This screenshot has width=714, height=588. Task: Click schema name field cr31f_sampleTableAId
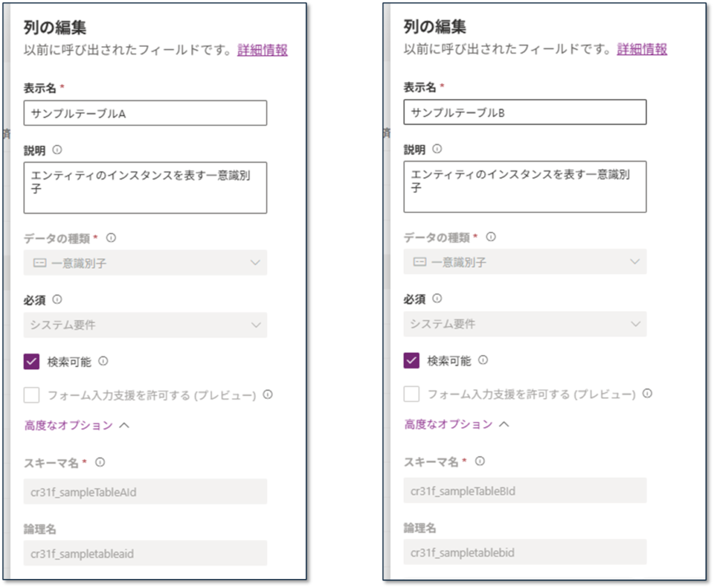pyautogui.click(x=145, y=492)
